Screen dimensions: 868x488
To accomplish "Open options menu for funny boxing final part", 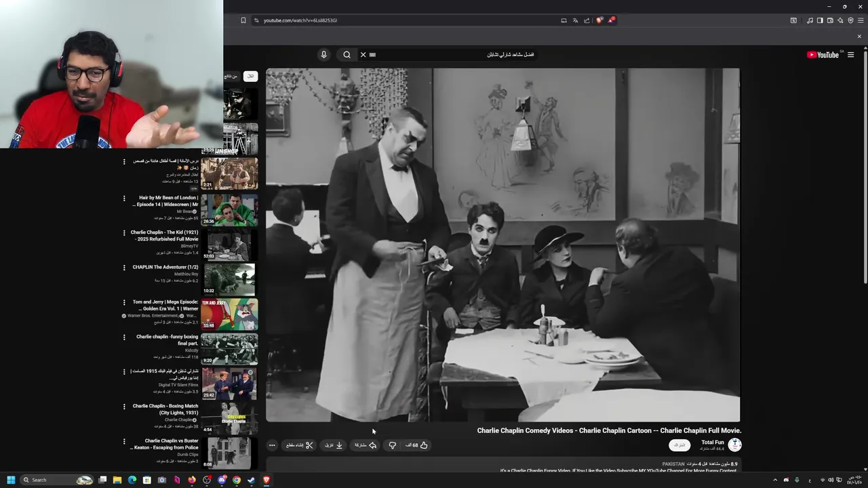I will click(x=124, y=337).
